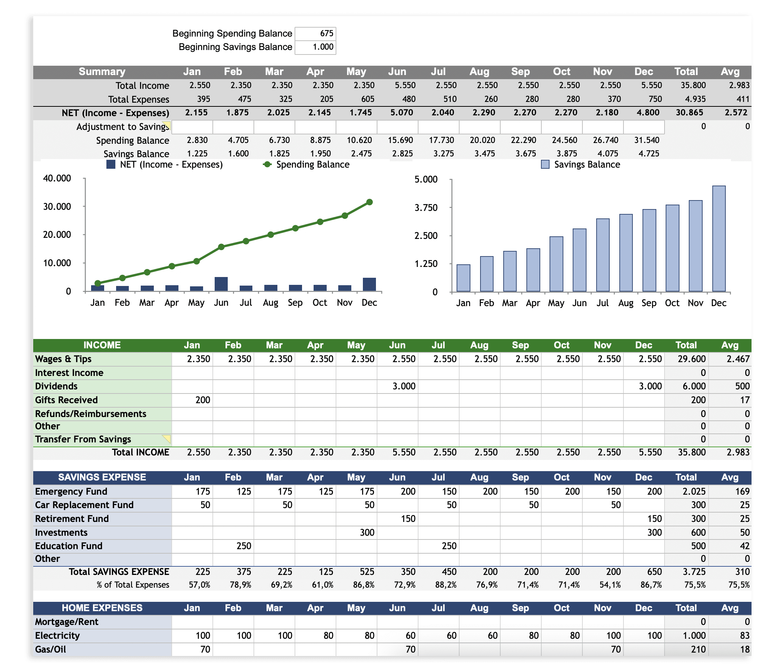The height and width of the screenshot is (672, 784).
Task: Select the Electricity Apr cell with 80
Action: point(315,636)
